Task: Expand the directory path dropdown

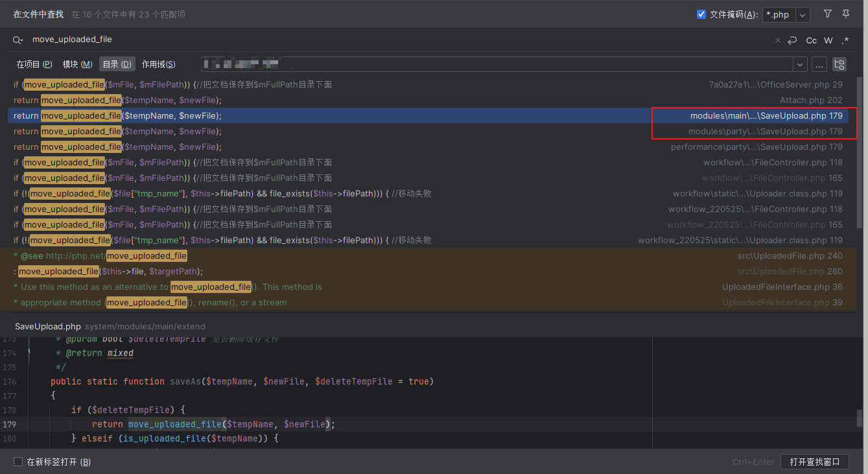Action: pos(800,64)
